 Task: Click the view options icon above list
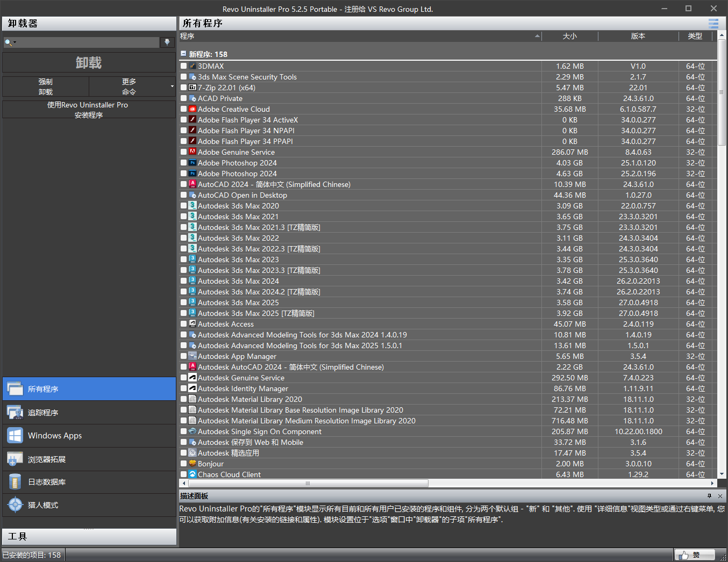click(x=713, y=24)
